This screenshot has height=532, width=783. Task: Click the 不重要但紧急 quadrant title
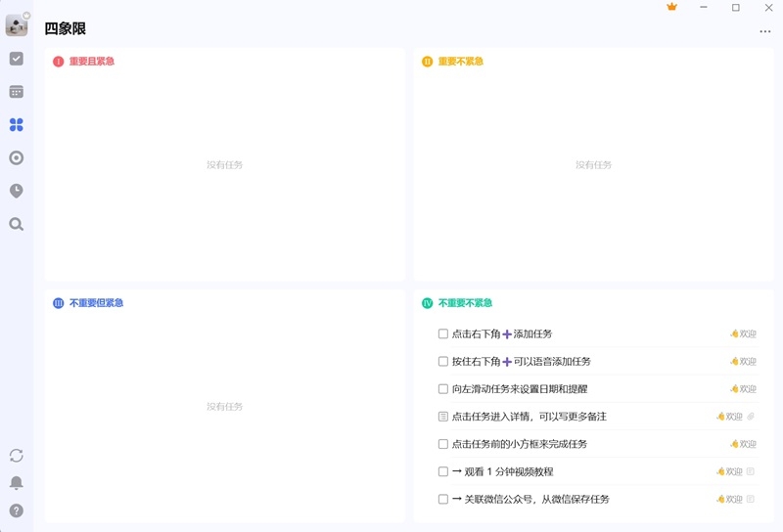96,303
